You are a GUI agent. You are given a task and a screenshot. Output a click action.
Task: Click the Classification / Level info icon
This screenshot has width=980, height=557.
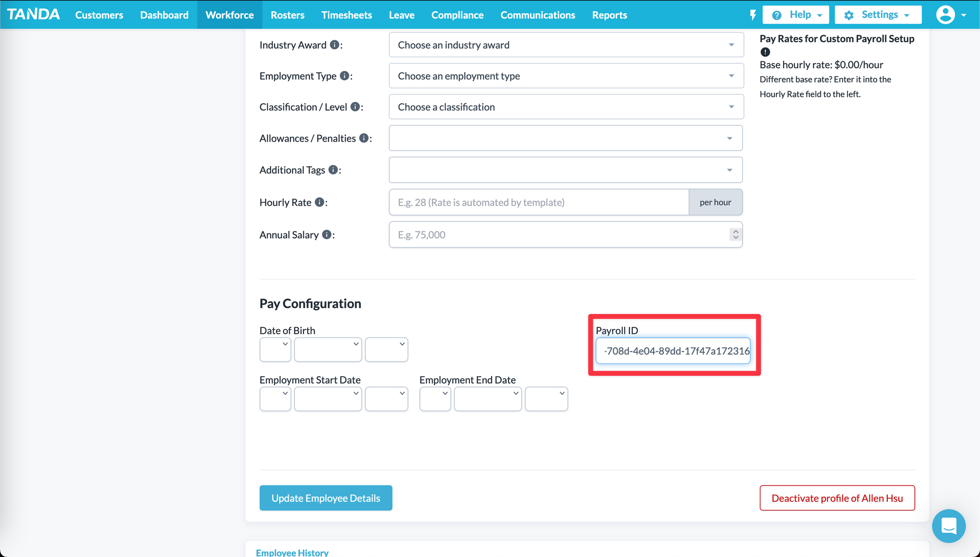click(x=355, y=107)
